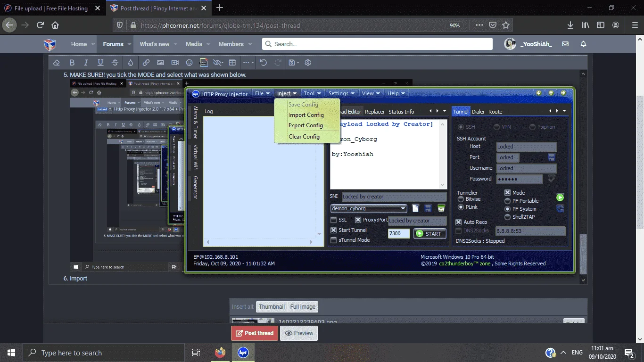Click the eraser remove-formatting icon
Image resolution: width=644 pixels, height=362 pixels.
[57, 63]
